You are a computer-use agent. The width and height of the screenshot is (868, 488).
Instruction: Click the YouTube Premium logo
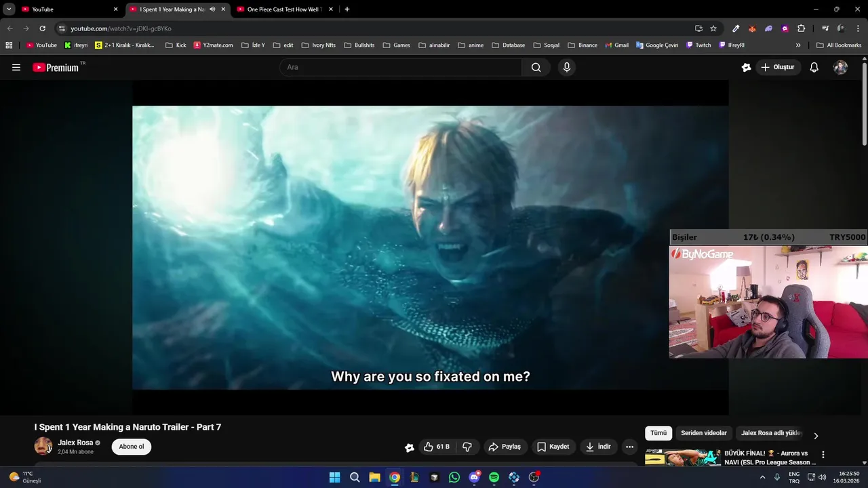click(x=56, y=68)
